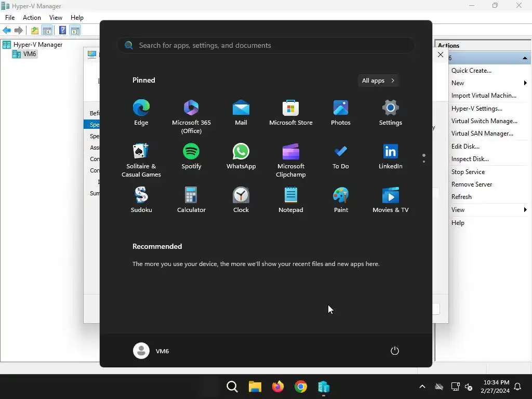532x399 pixels.
Task: Open the Clock app
Action: point(241,200)
